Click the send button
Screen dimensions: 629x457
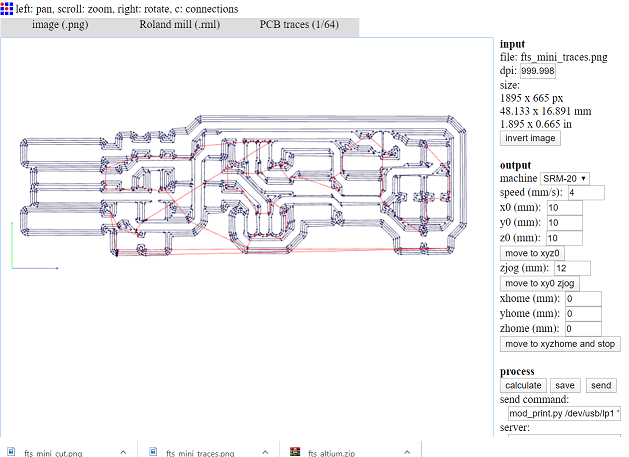(x=601, y=385)
